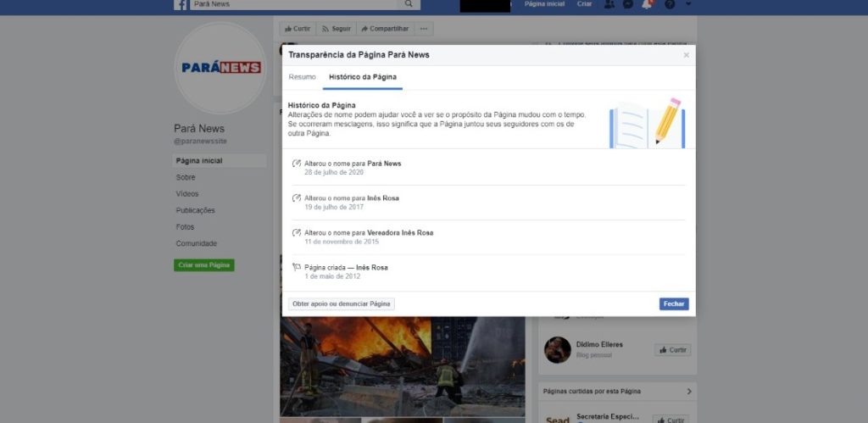The height and width of the screenshot is (423, 868).
Task: Expand the account dropdown arrow in top bar
Action: click(x=688, y=4)
